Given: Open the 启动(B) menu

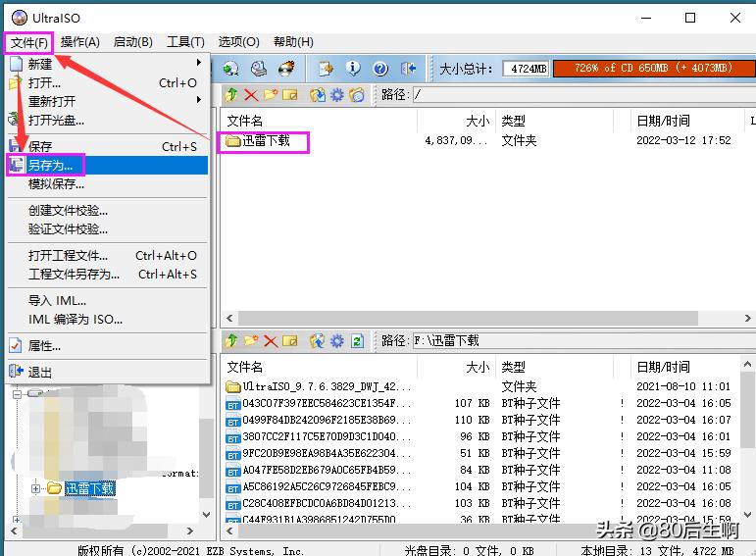Looking at the screenshot, I should click(133, 42).
